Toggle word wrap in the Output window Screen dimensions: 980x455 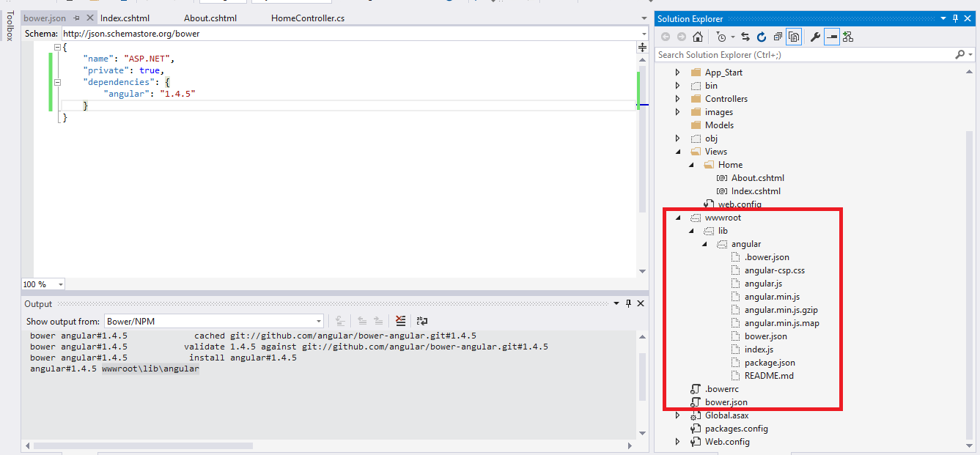tap(422, 321)
